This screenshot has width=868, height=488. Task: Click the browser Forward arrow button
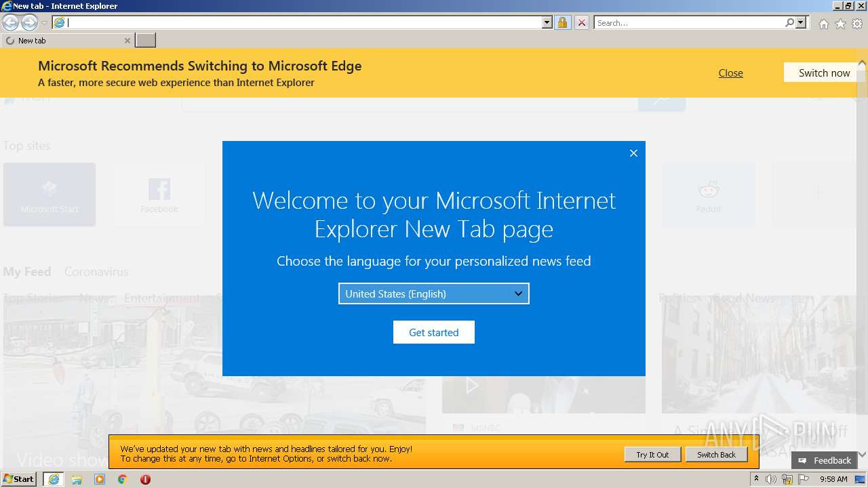pyautogui.click(x=29, y=23)
